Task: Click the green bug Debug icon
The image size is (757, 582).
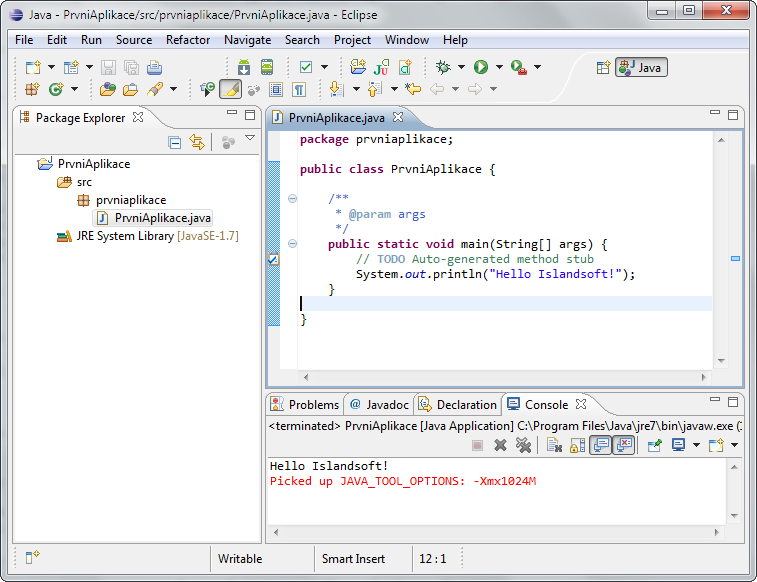Action: tap(443, 67)
